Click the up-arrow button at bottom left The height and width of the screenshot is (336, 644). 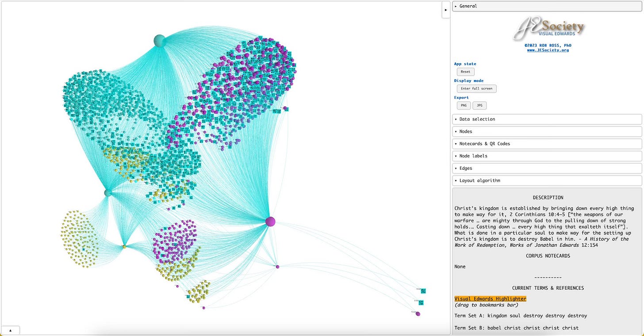coord(11,330)
